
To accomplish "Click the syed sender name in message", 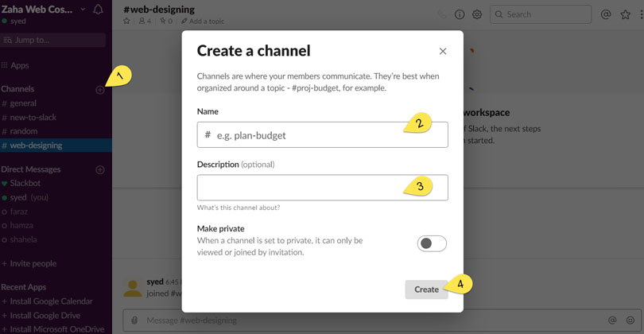I will click(x=155, y=282).
